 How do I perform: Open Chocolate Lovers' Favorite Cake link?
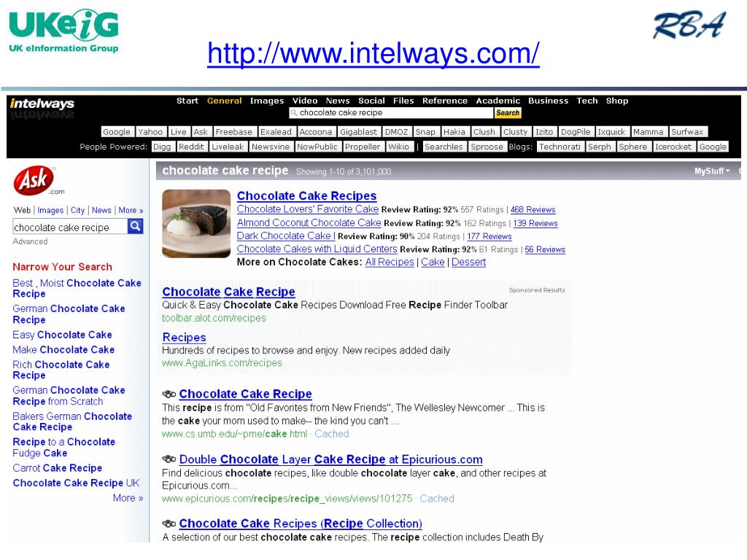click(x=308, y=209)
